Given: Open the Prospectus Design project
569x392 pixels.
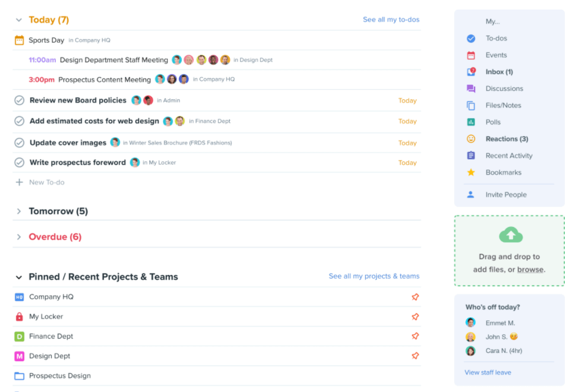Looking at the screenshot, I should click(x=59, y=375).
